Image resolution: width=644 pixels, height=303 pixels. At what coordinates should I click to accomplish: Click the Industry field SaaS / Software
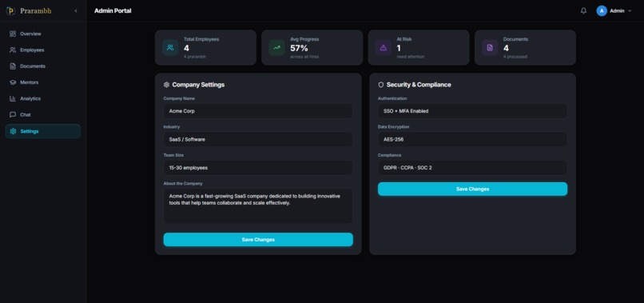pyautogui.click(x=258, y=139)
